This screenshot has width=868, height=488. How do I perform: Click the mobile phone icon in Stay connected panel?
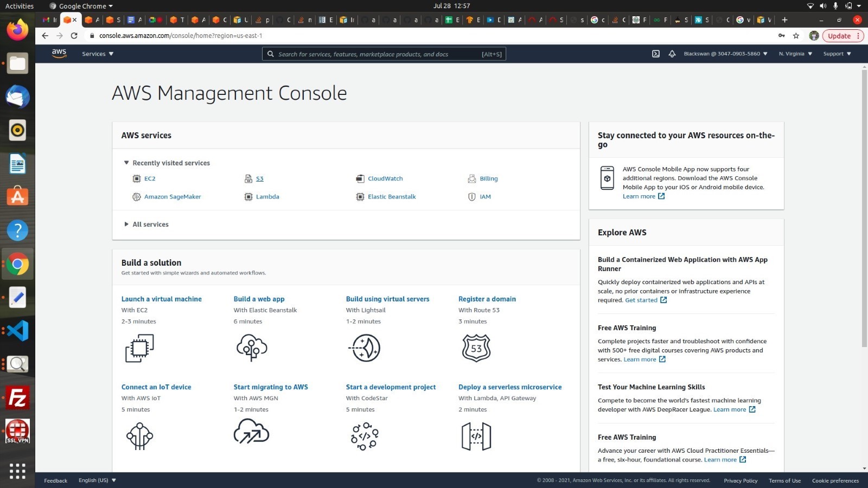608,177
